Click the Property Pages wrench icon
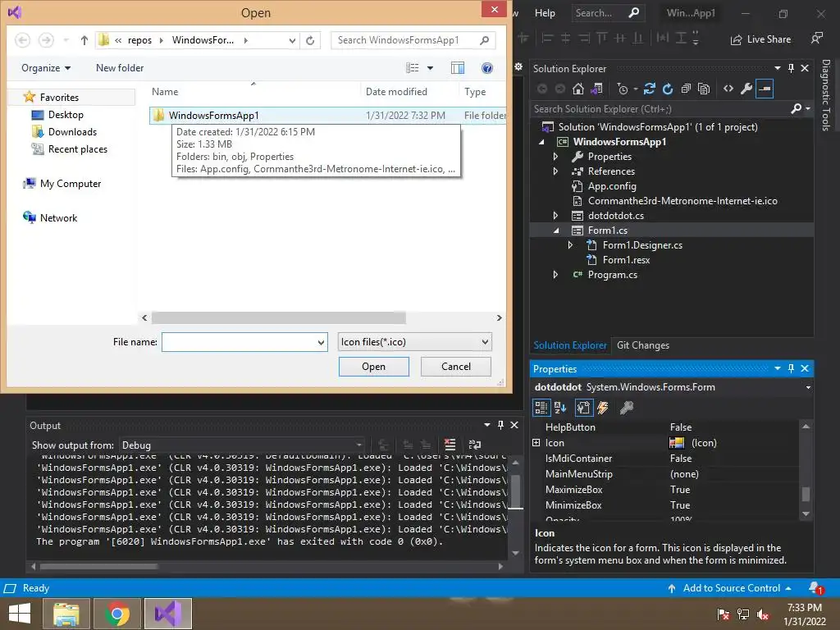This screenshot has width=840, height=630. 626,408
